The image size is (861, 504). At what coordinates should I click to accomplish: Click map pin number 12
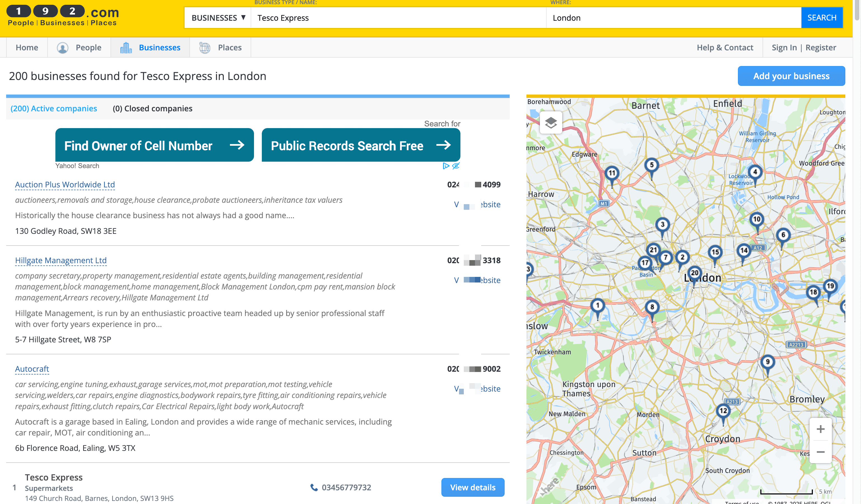tap(723, 411)
